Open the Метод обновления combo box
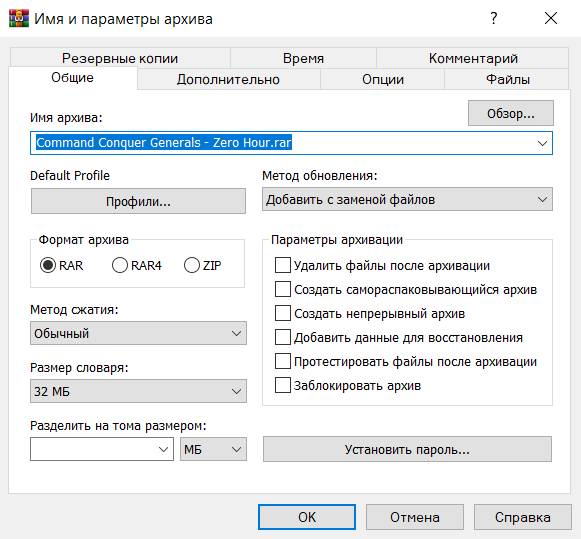Image resolution: width=581 pixels, height=539 pixels. point(407,199)
